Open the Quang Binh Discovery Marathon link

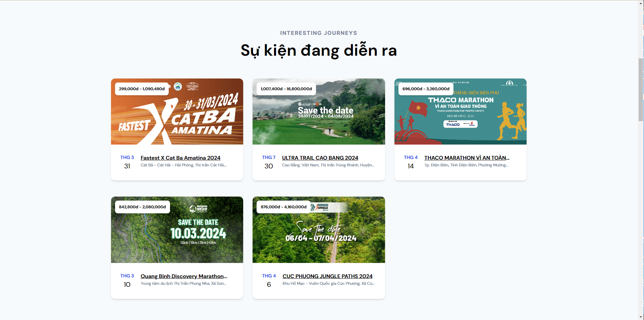(184, 276)
